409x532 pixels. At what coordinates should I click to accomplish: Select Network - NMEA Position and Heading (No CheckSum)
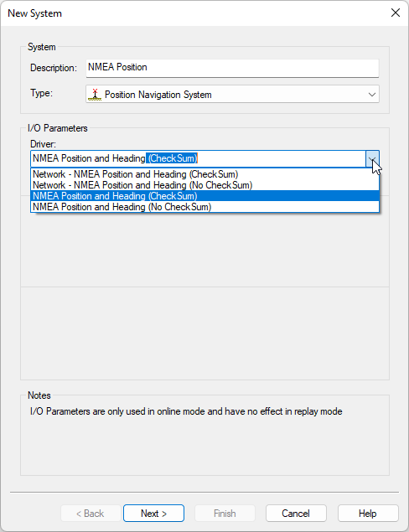click(204, 185)
